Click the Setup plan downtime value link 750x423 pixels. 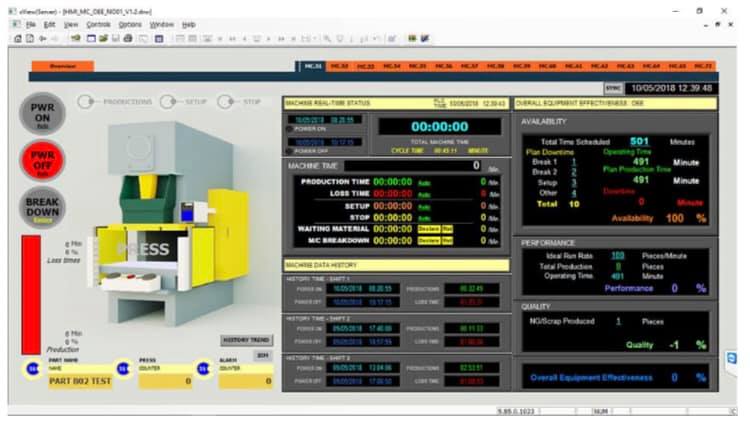(574, 182)
